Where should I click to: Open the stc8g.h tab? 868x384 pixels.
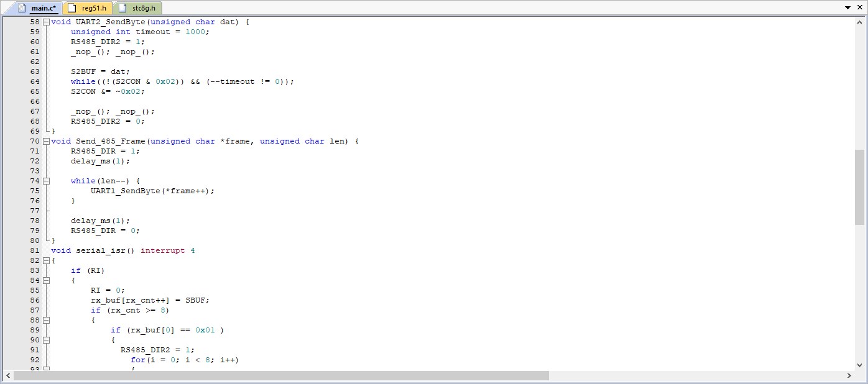tap(144, 8)
